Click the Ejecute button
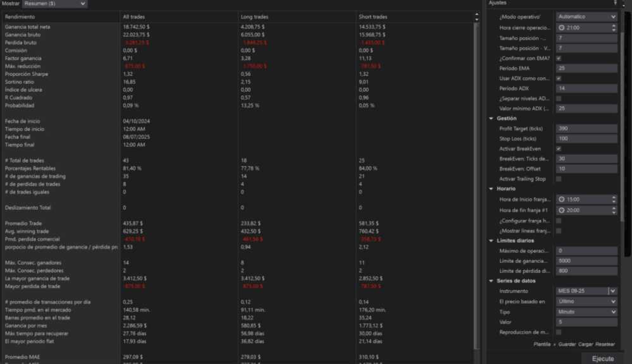 tap(602, 358)
